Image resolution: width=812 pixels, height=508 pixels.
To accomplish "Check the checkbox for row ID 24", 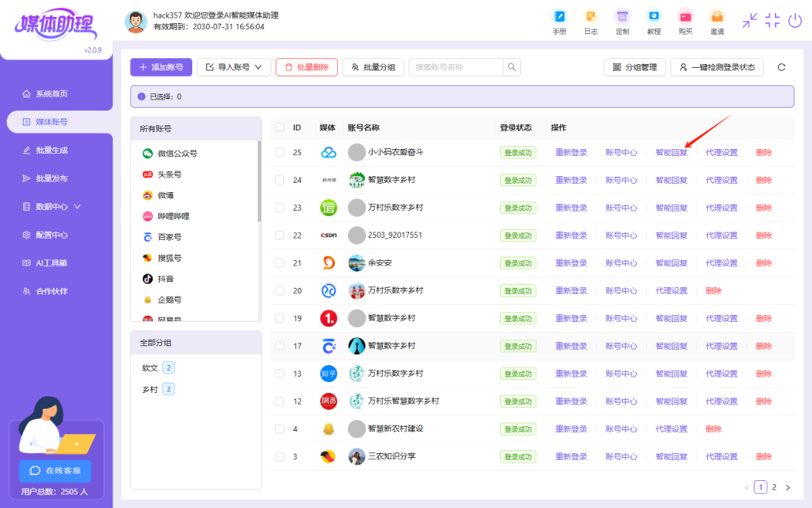I will (x=279, y=180).
